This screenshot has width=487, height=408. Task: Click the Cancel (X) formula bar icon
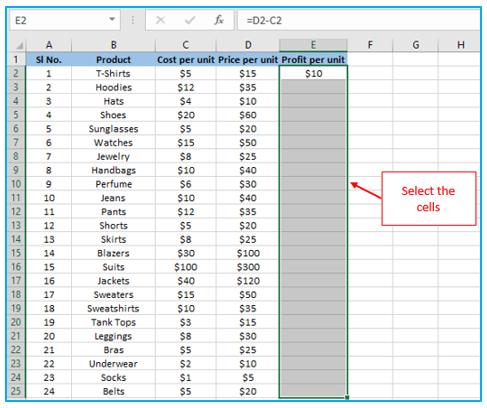(160, 20)
